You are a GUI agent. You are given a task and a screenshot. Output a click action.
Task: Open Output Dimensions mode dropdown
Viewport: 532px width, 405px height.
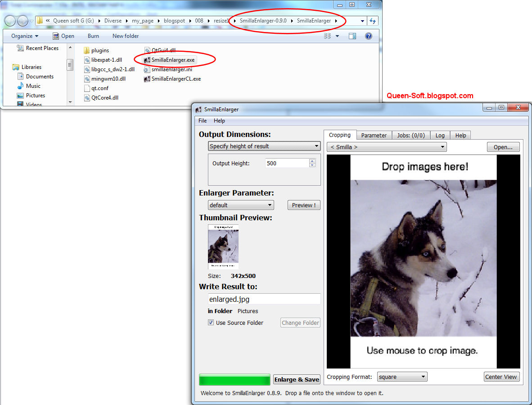coord(264,146)
